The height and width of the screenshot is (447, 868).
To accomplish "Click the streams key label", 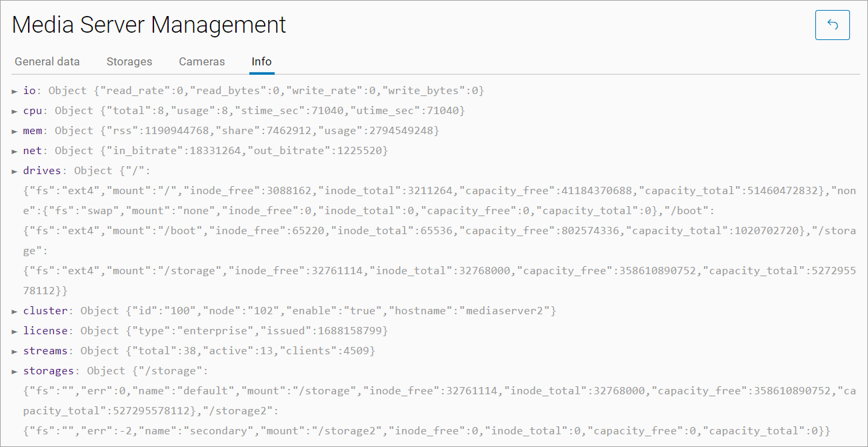I will [45, 350].
